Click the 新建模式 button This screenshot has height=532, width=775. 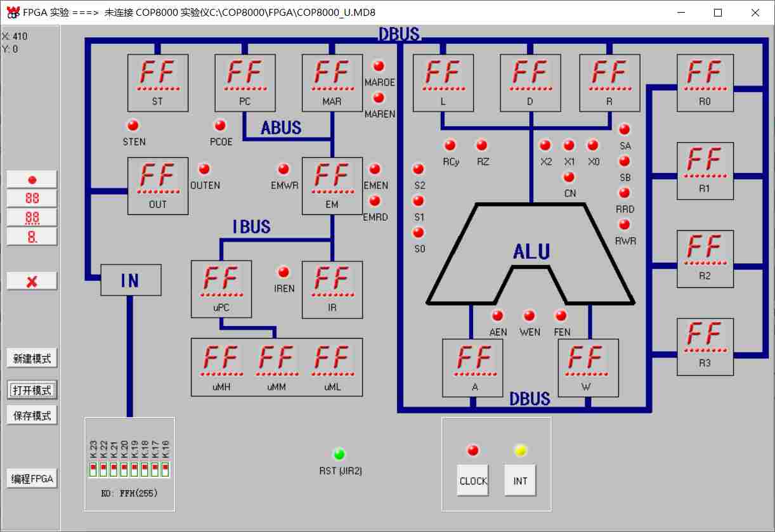(x=32, y=358)
